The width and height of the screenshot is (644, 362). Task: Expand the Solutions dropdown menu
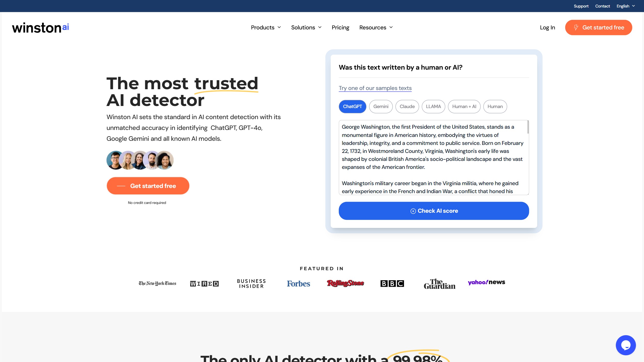[306, 27]
